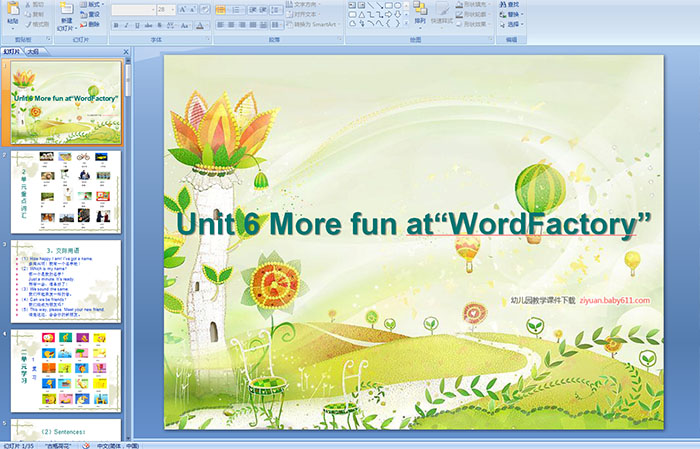The image size is (700, 449).
Task: Open the Align Text (对齐文本) dropdown
Action: tap(304, 14)
